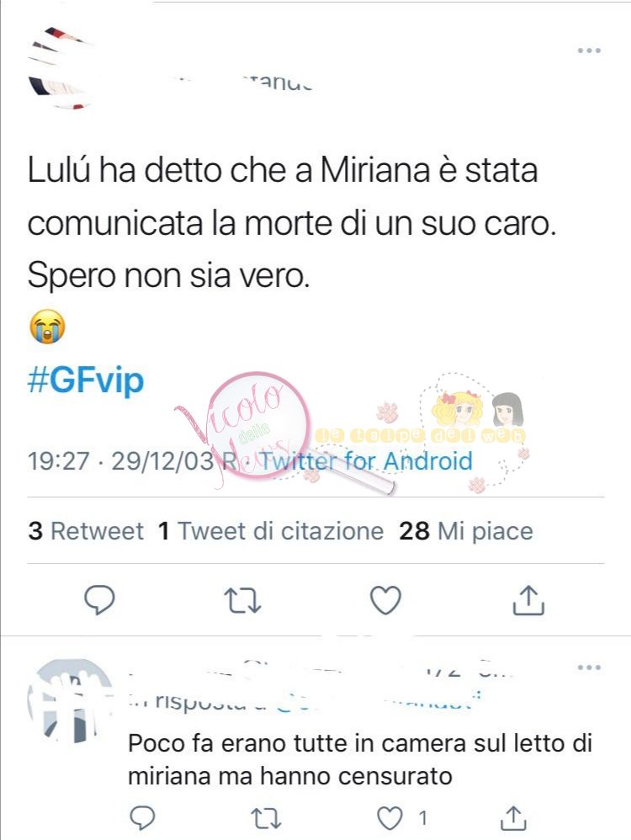Click the share icon under main tweet

click(x=528, y=599)
